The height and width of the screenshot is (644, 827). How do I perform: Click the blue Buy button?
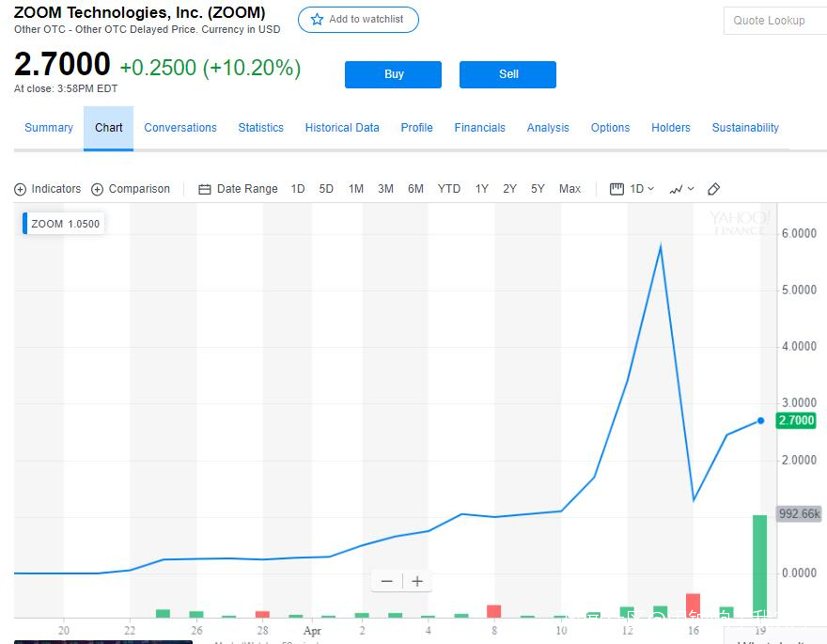[x=393, y=74]
